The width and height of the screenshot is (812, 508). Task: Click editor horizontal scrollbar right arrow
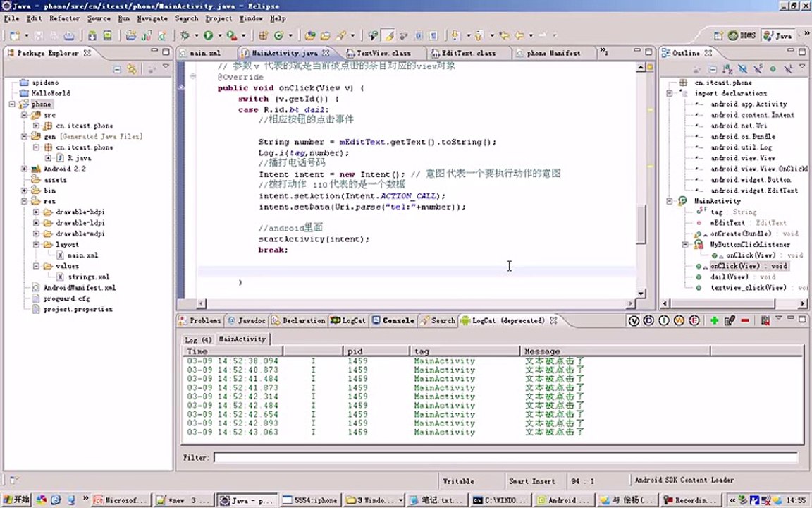[x=631, y=304]
